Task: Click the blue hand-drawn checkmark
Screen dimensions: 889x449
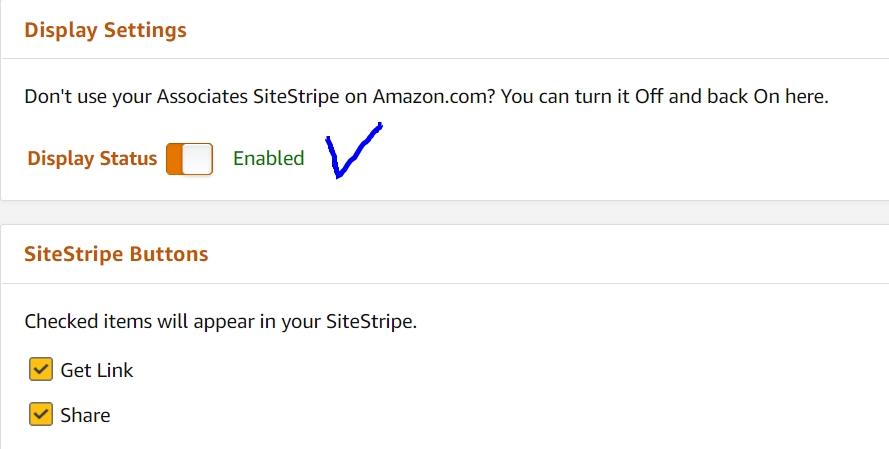Action: (x=353, y=150)
